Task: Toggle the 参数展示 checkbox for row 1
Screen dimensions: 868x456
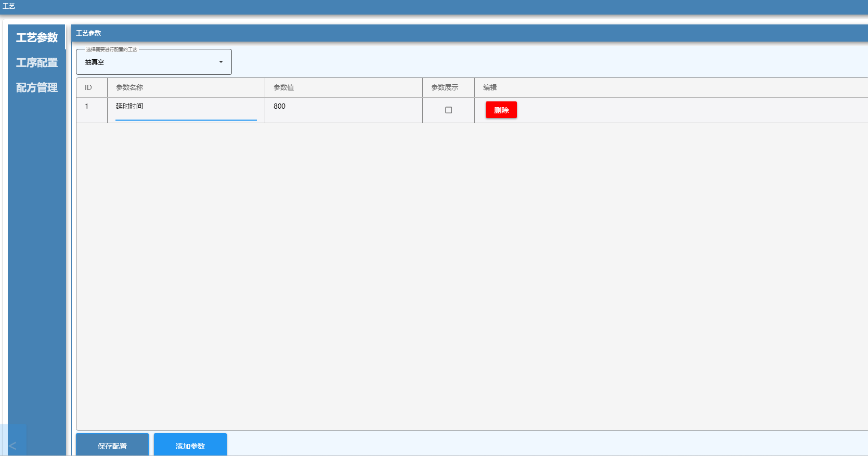Action: [448, 110]
